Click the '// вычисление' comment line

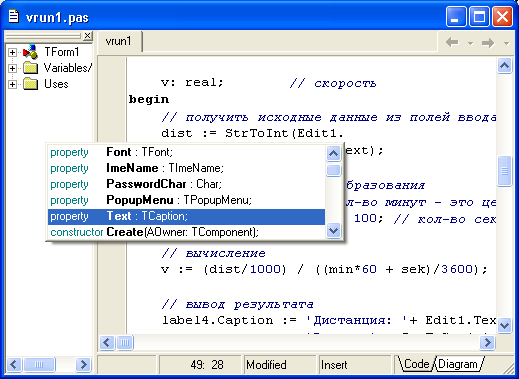point(213,254)
